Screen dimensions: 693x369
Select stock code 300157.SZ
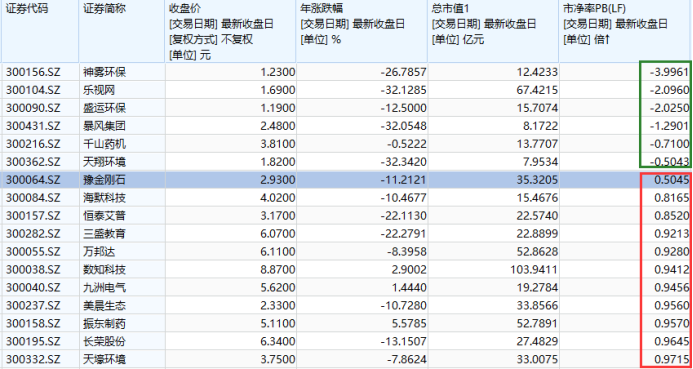tap(33, 216)
